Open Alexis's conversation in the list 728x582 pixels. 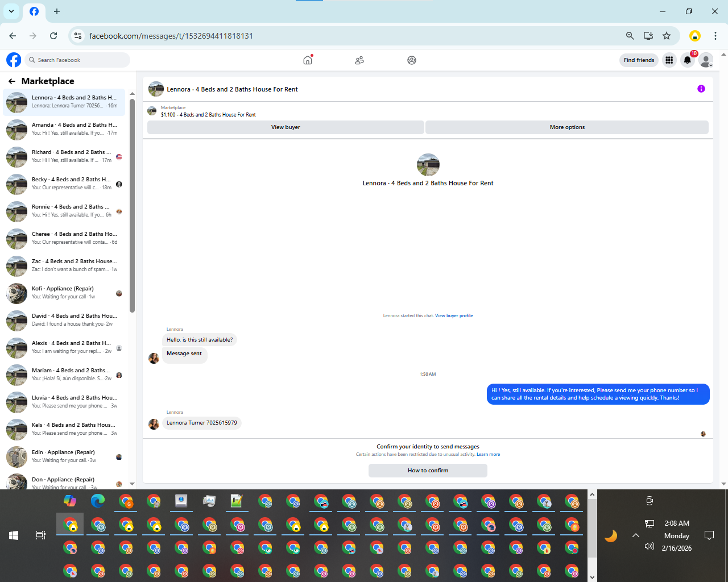(64, 348)
